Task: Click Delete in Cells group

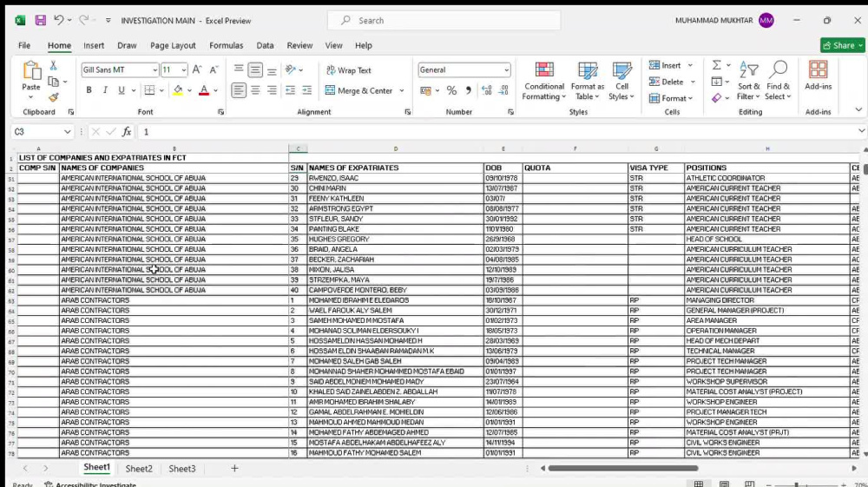Action: (667, 82)
